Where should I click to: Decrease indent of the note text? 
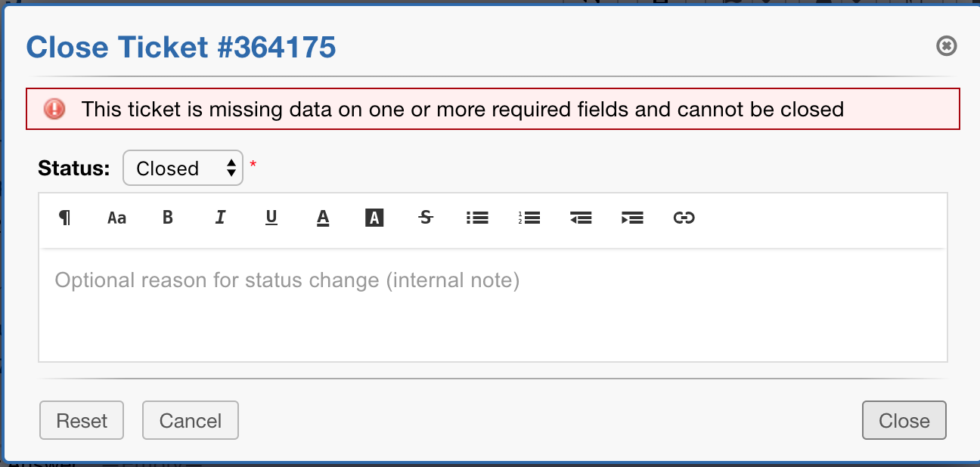(580, 218)
